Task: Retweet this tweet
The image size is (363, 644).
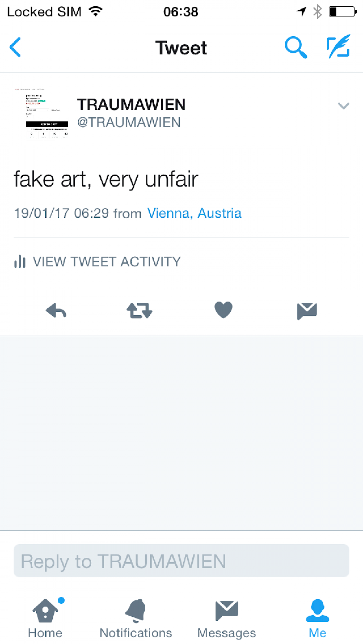Action: (x=139, y=311)
